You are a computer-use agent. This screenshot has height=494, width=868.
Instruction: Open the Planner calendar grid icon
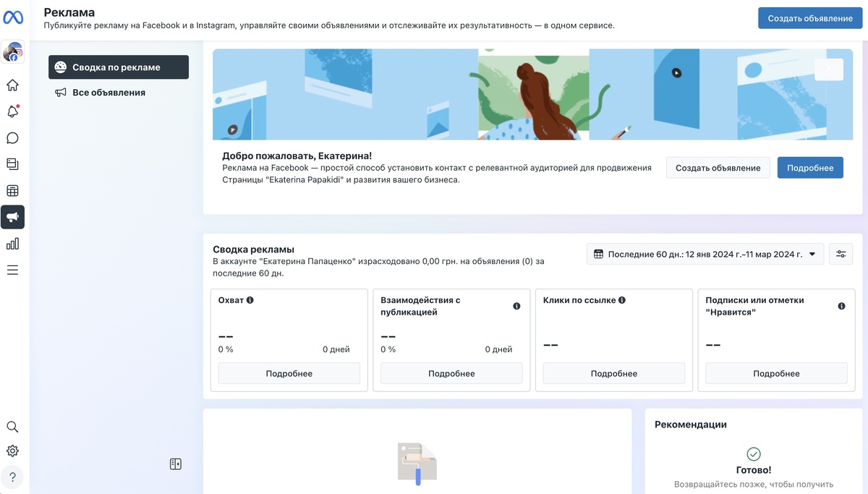pyautogui.click(x=12, y=191)
